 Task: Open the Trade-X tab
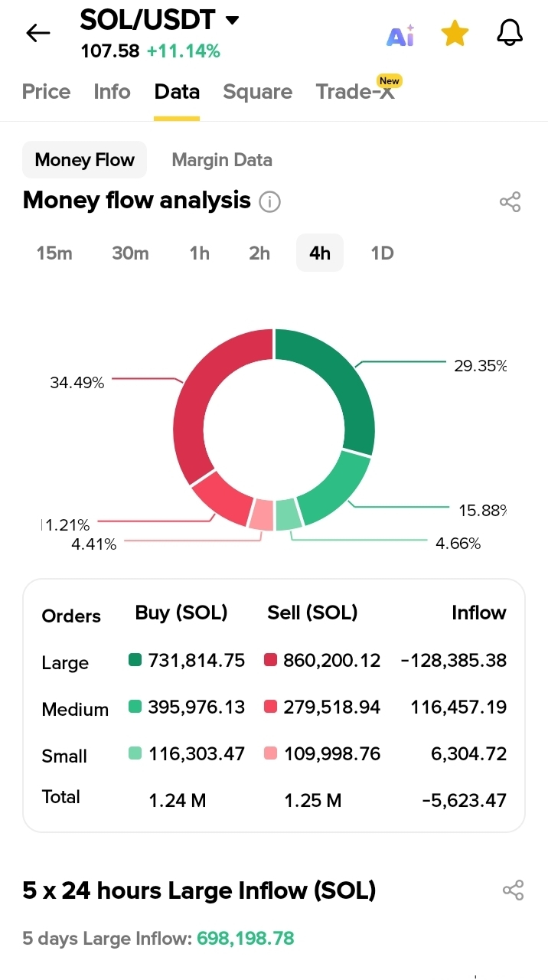(x=356, y=92)
